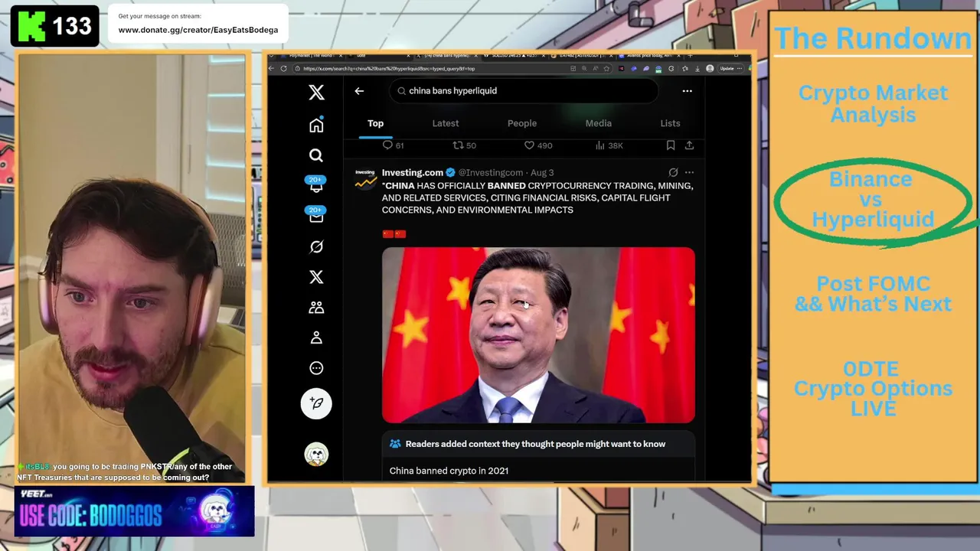Click the 'USE CODE: BODOGGOS' banner
980x551 pixels.
pyautogui.click(x=135, y=511)
